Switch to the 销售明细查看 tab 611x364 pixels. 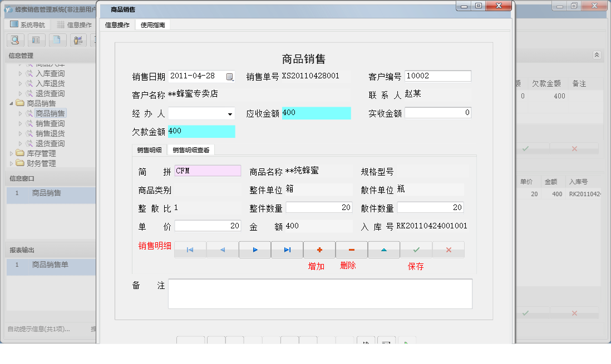[x=191, y=149]
